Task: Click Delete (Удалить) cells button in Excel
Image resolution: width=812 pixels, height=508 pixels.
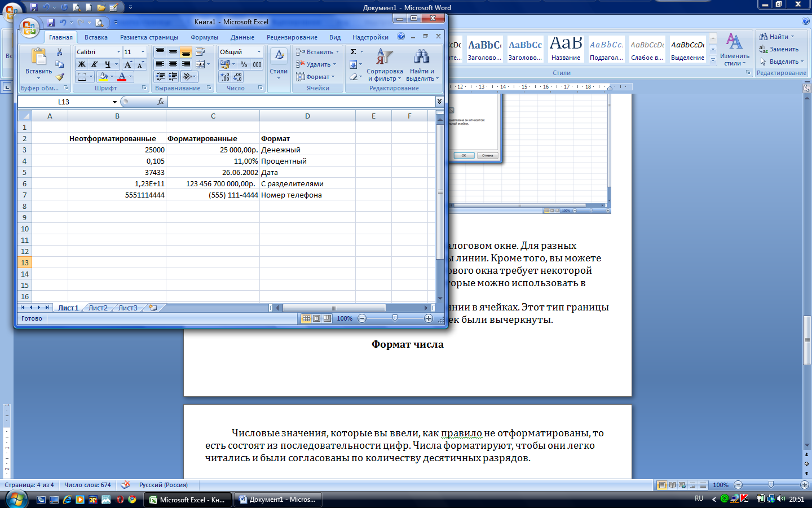Action: coord(316,64)
